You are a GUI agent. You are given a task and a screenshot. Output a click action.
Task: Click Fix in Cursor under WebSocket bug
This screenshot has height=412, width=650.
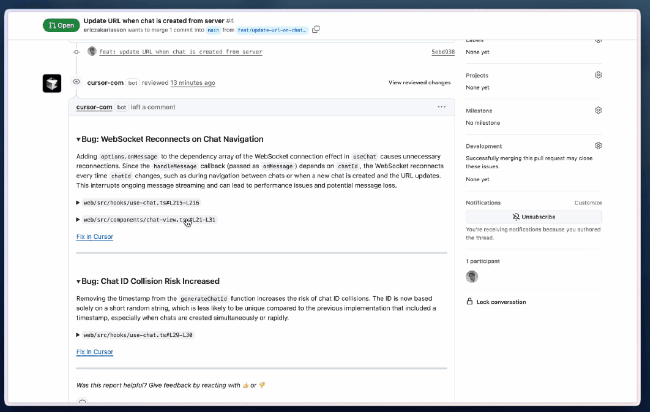coord(94,236)
